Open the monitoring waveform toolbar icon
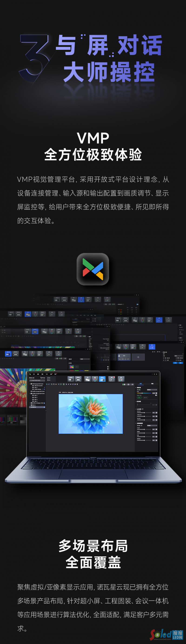186x644 pixels. tap(112, 379)
